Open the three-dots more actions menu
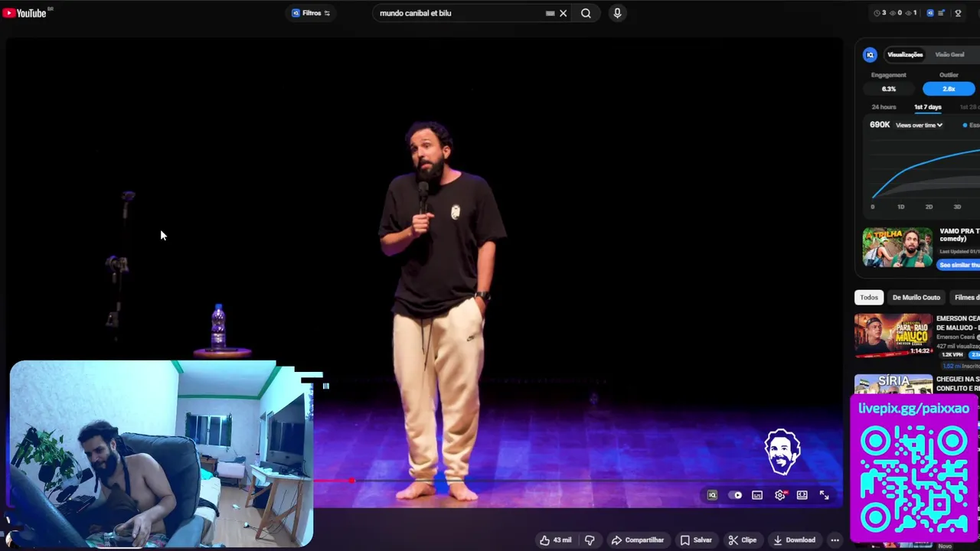 (x=835, y=540)
